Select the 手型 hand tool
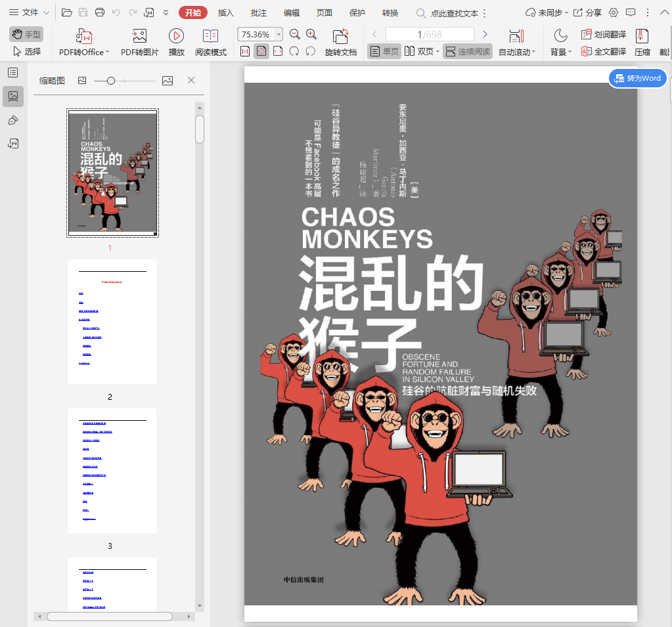The width and height of the screenshot is (672, 627). point(26,34)
